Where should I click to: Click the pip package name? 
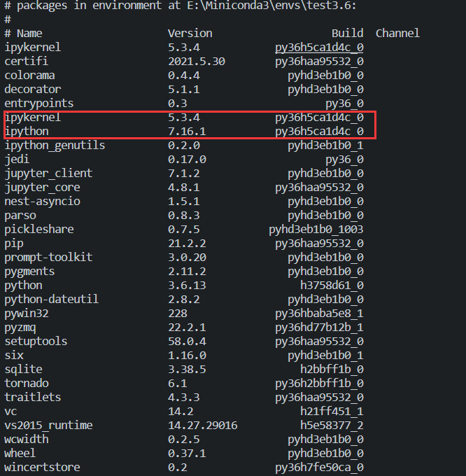coord(14,244)
